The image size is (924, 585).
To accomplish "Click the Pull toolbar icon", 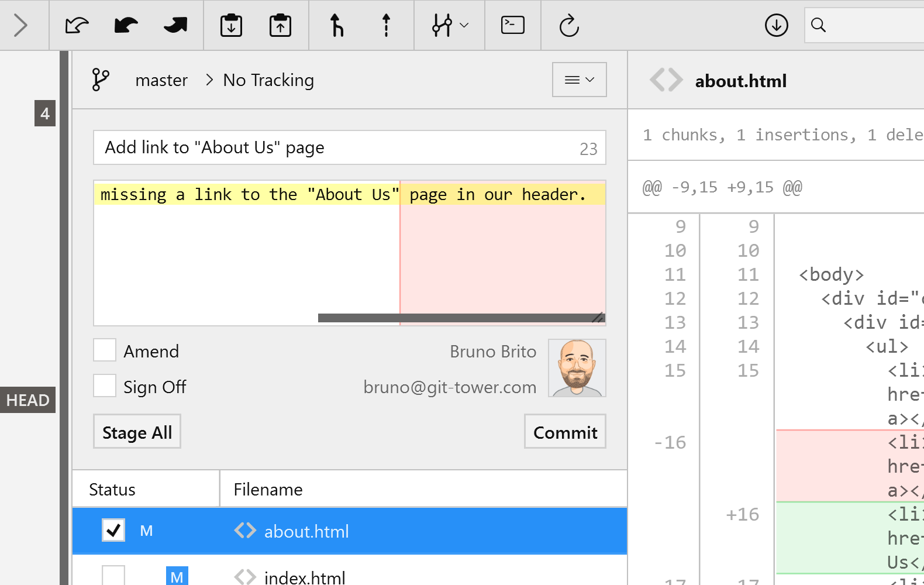I will point(126,25).
